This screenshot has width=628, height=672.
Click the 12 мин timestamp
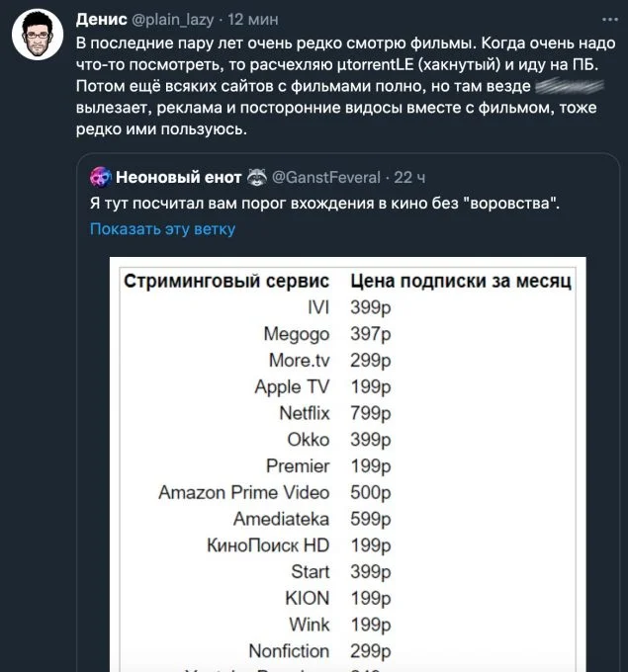point(252,20)
